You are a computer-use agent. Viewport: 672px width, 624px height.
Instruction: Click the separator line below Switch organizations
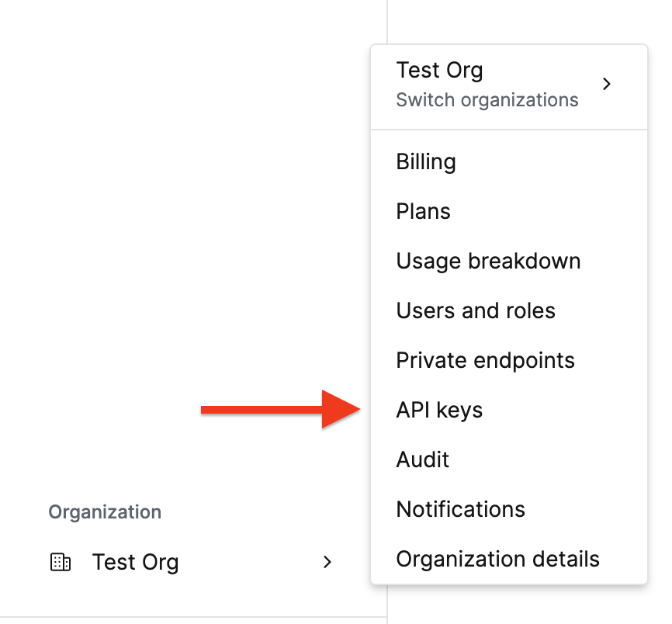coord(509,130)
